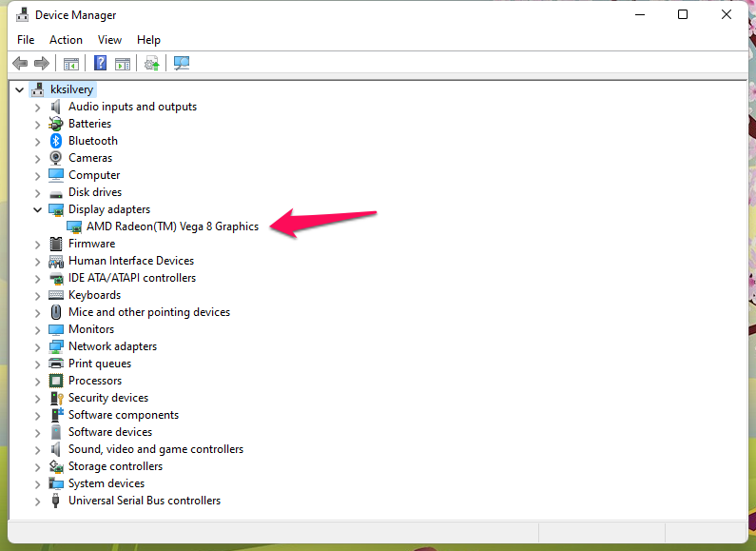Screen dimensions: 756x551
Task: Select Human Interface Devices label
Action: coord(131,261)
